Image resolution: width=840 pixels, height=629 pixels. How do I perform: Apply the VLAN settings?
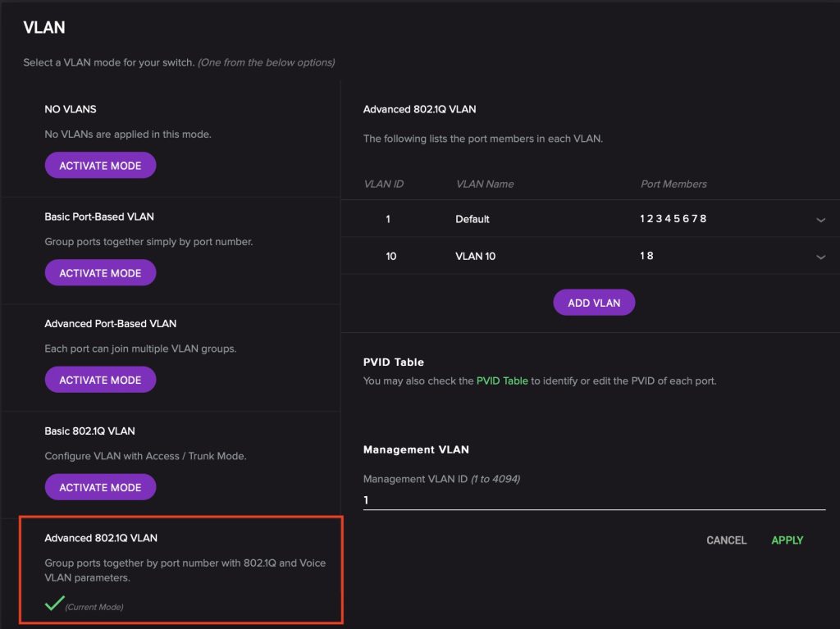[787, 540]
